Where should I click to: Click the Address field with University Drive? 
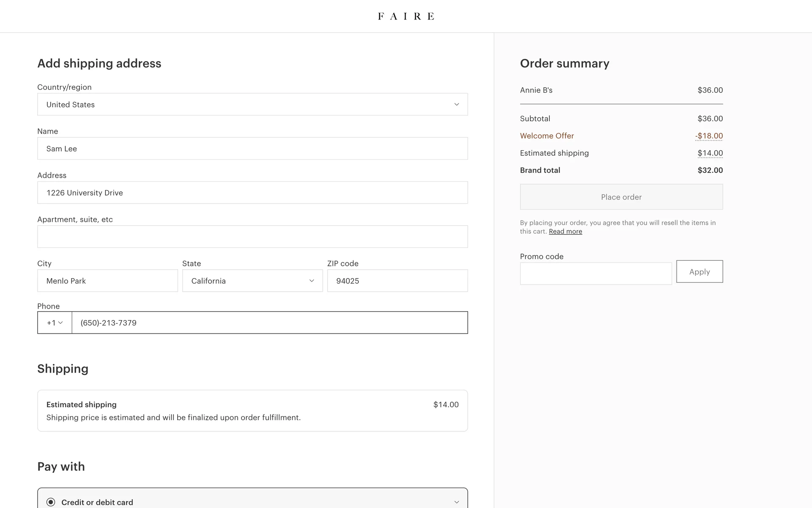click(252, 193)
